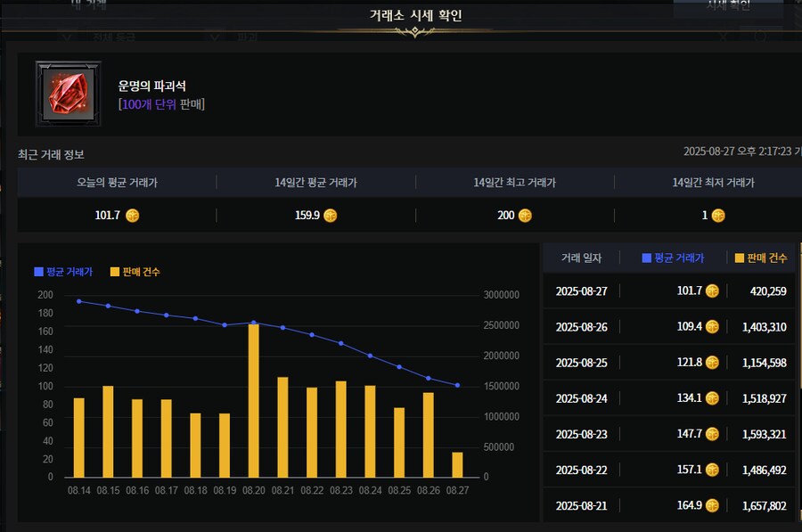802x532 pixels.
Task: Click the blue line point above 08.14
Action: tap(78, 301)
